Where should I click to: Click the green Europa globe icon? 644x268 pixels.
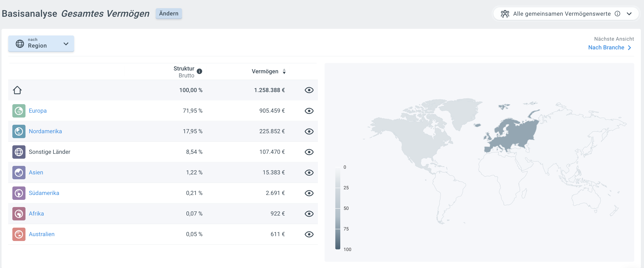point(19,111)
